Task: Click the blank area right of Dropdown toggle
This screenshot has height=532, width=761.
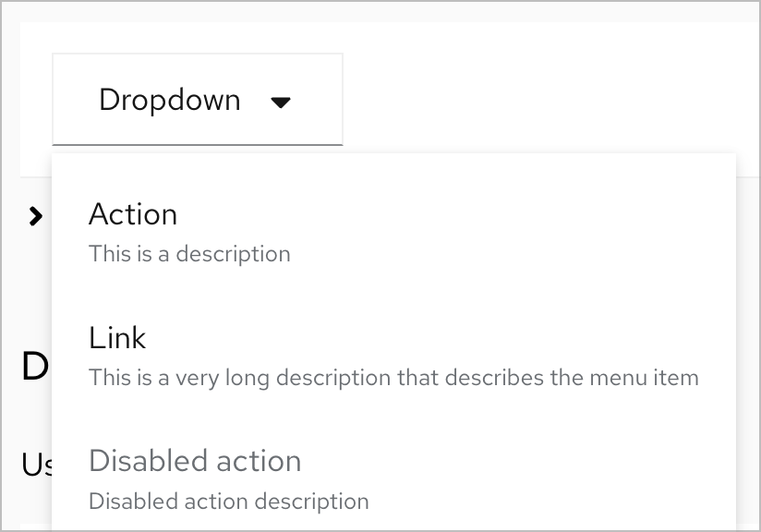Action: coord(536,100)
